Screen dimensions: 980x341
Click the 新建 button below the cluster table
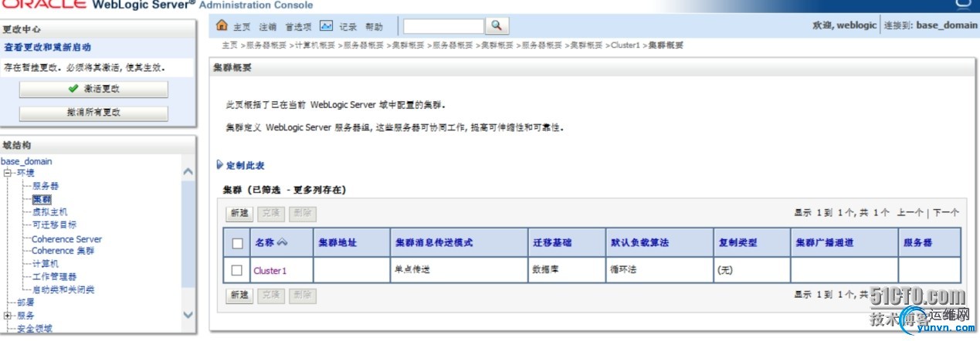(239, 295)
